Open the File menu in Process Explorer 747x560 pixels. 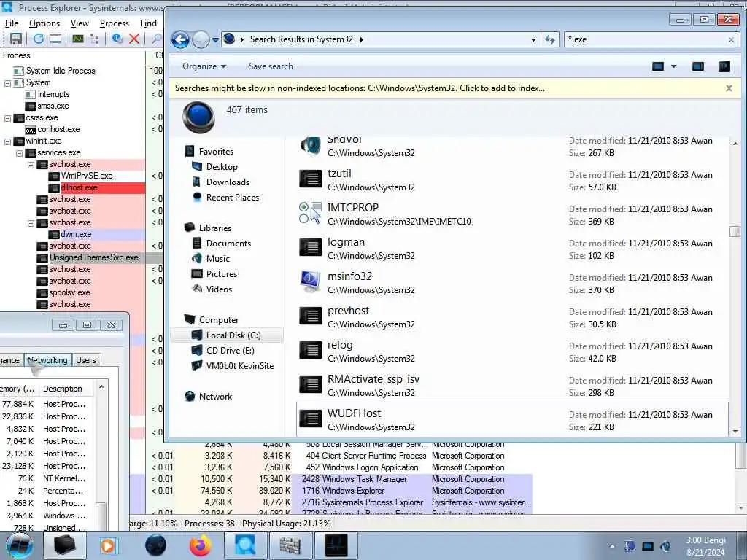(12, 23)
